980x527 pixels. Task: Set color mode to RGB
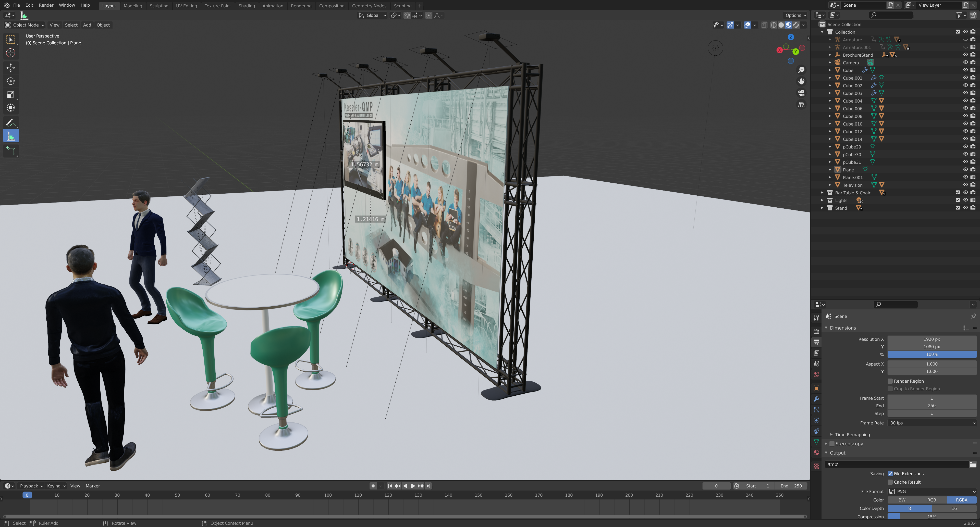click(x=931, y=500)
